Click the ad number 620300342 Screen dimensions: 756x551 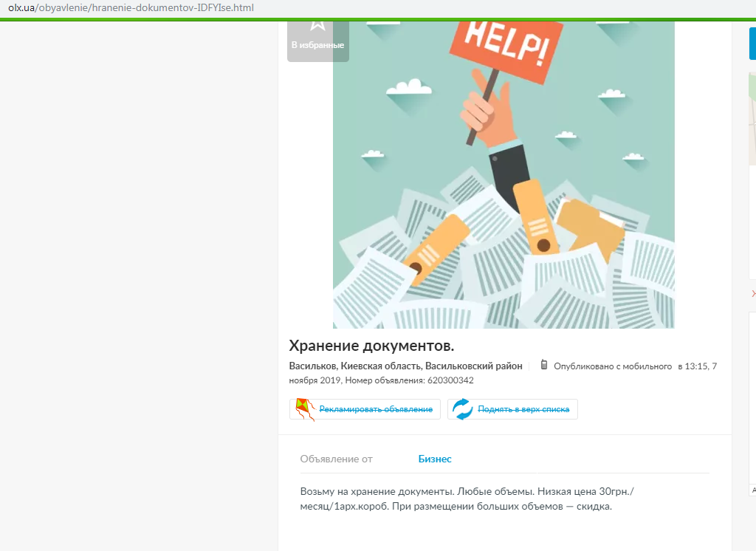450,380
